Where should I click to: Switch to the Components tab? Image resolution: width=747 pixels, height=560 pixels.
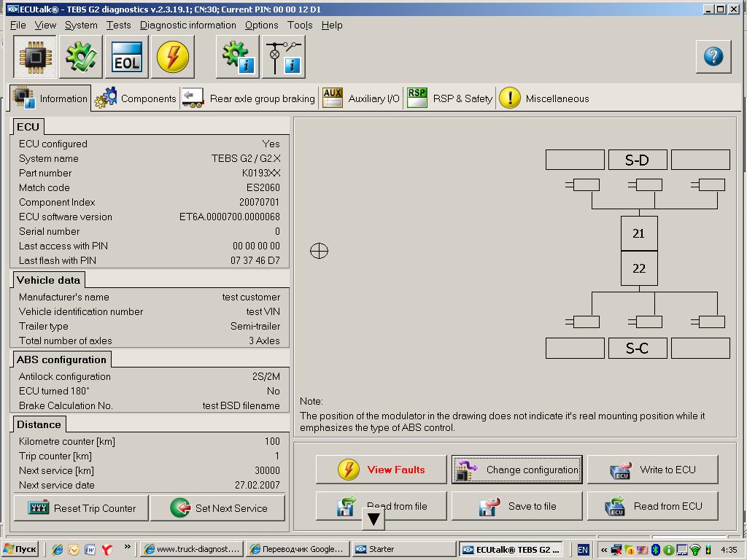point(135,98)
